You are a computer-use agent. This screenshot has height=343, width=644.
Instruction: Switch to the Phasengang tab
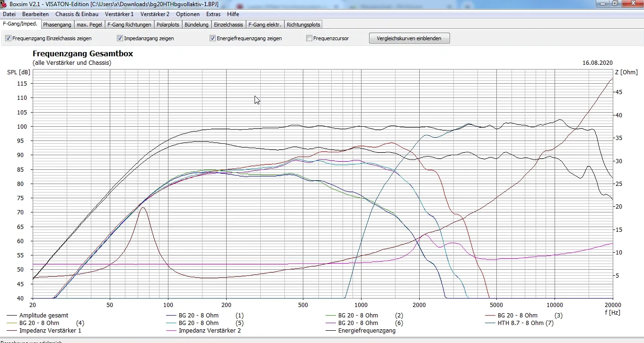[x=57, y=25]
